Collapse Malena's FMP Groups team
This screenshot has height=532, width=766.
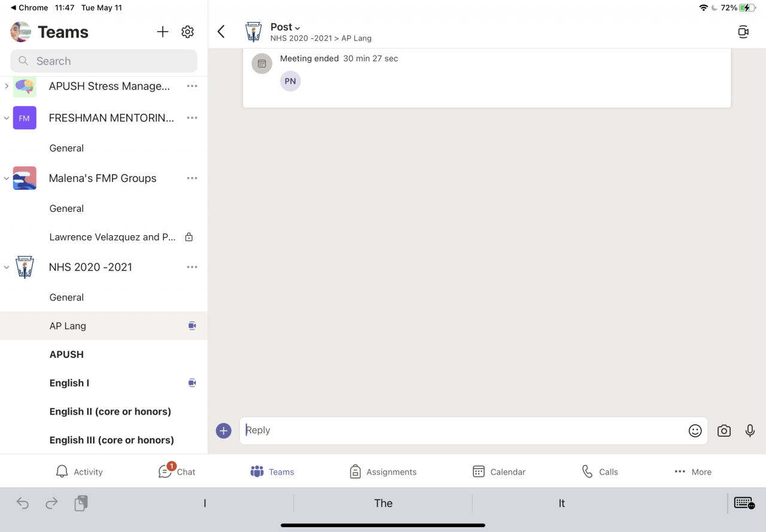[x=7, y=178]
